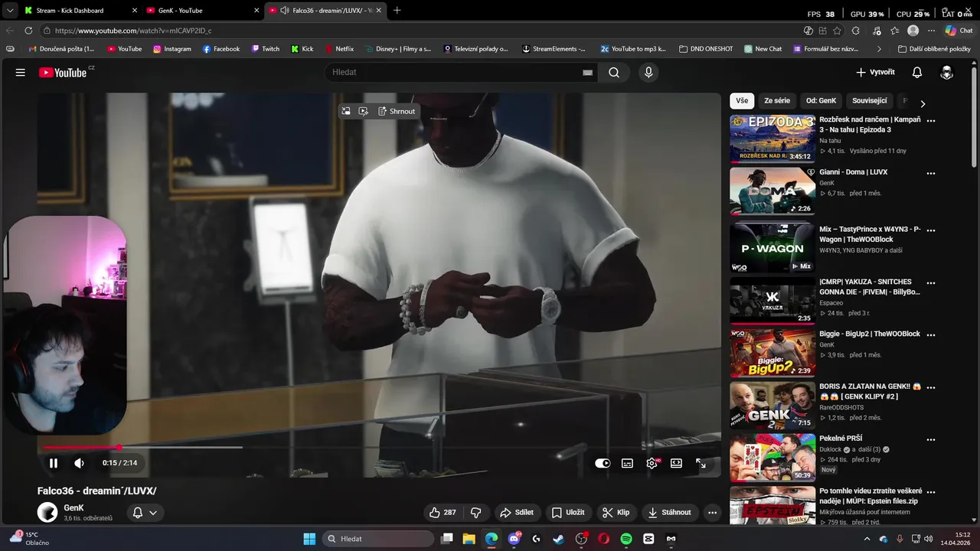Open the on-screen keyboard icon in search box

(x=587, y=73)
